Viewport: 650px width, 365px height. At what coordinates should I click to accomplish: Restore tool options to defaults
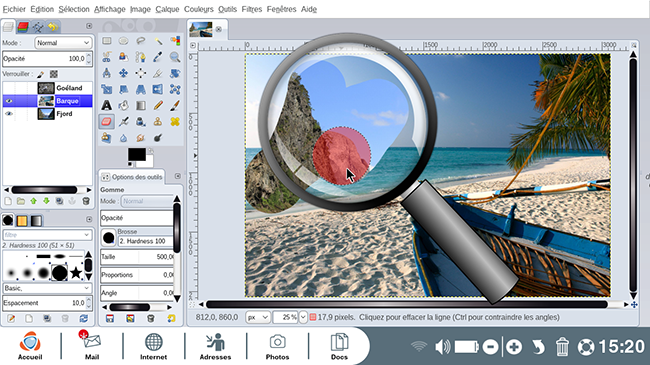pos(171,318)
